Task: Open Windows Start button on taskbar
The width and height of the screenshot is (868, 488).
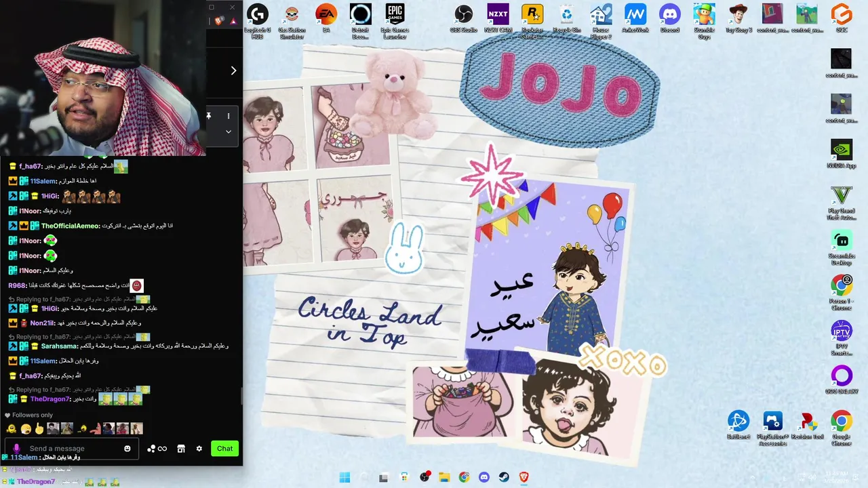Action: click(x=344, y=477)
